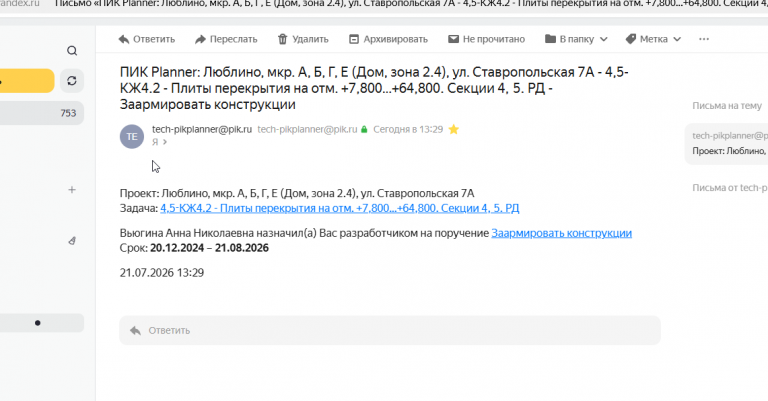Click the Ответить quick reply field
This screenshot has height=401, width=768.
click(x=390, y=330)
